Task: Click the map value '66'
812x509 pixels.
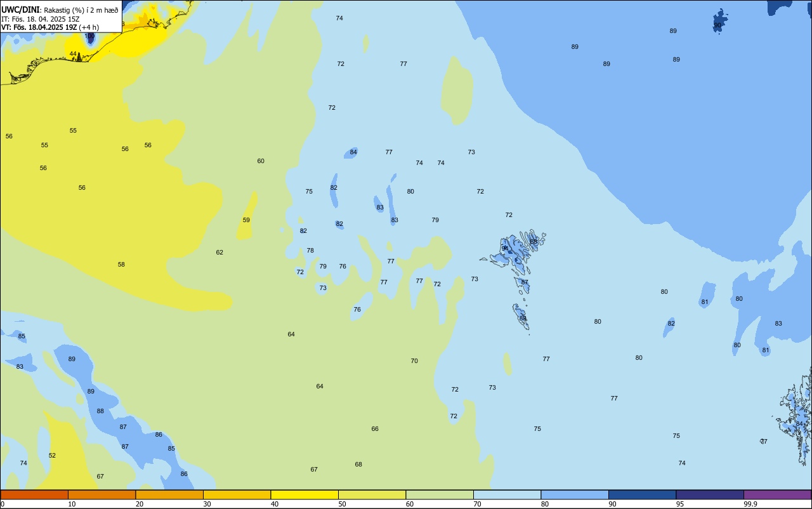Action: click(x=375, y=429)
